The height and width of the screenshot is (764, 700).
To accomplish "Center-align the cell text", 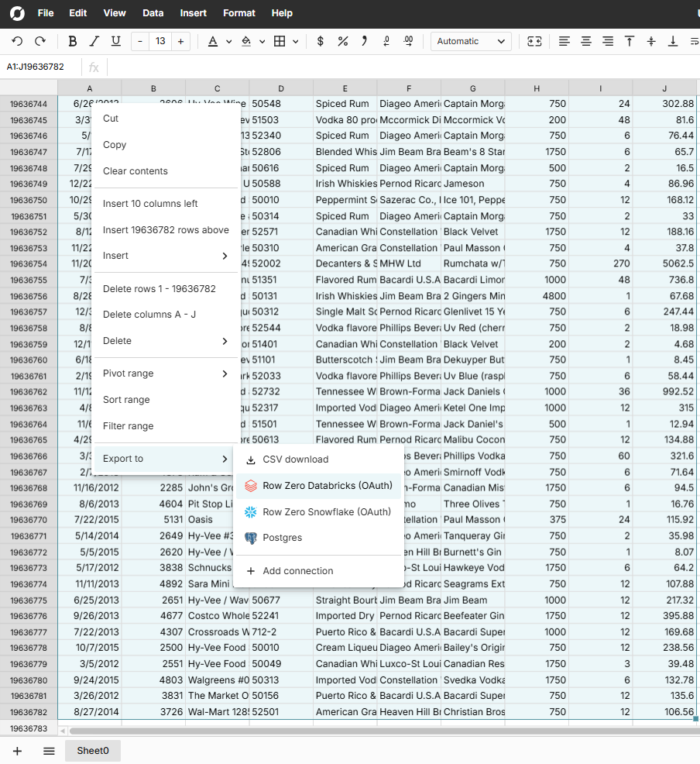I will pyautogui.click(x=585, y=41).
